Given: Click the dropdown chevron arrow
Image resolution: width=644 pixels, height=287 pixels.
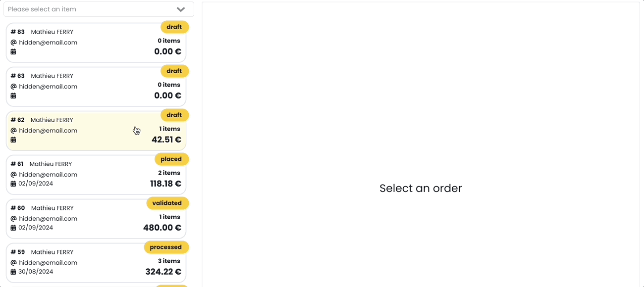Looking at the screenshot, I should point(181,9).
